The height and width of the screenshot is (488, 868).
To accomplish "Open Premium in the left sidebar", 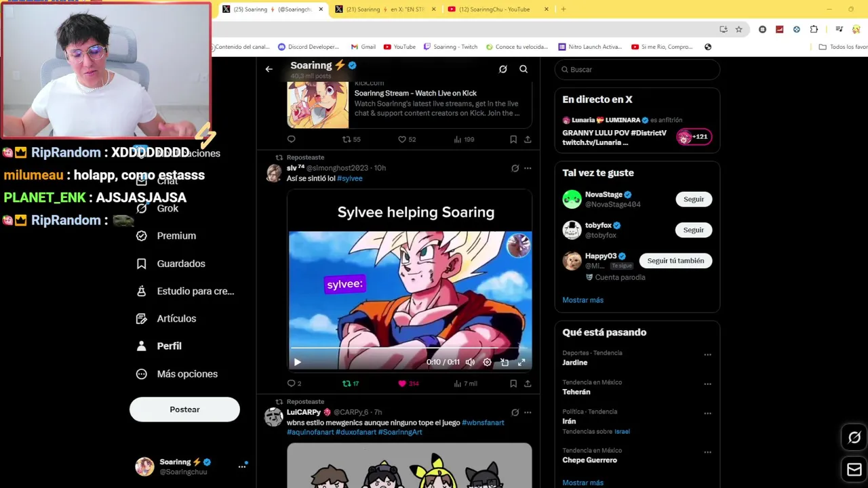I will click(x=166, y=236).
